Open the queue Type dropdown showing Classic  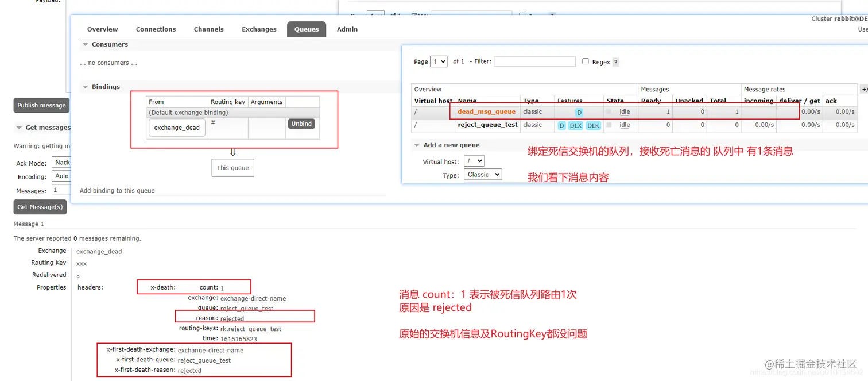tap(483, 174)
